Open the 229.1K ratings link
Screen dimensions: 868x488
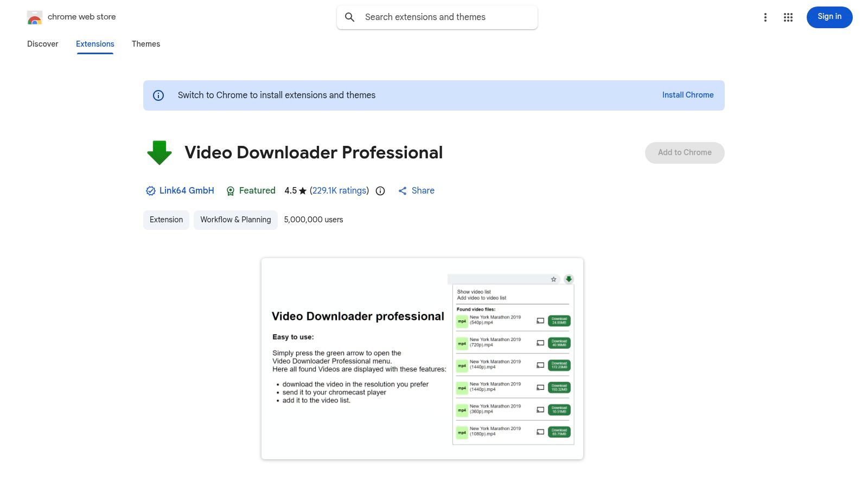point(339,191)
